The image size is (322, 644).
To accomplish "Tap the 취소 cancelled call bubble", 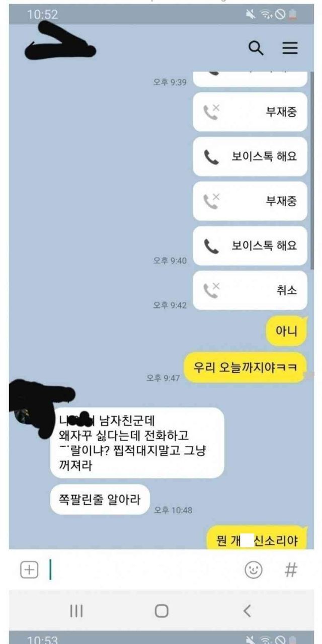I will (250, 290).
